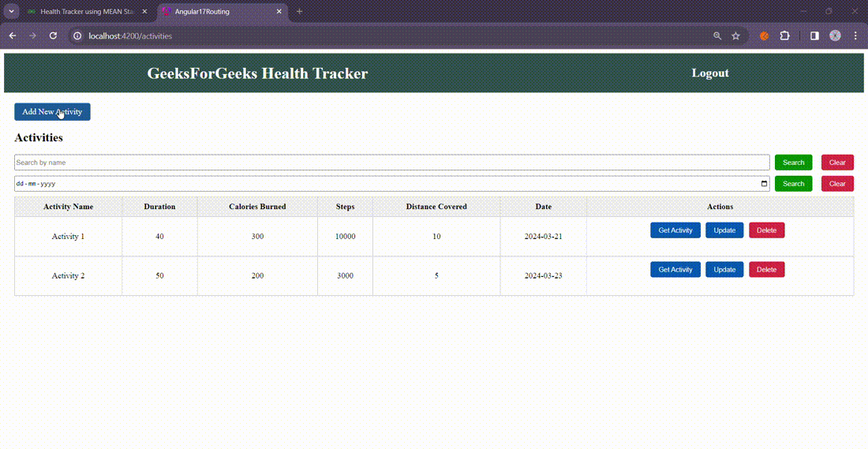
Task: Click the browser forward arrow
Action: coord(32,36)
